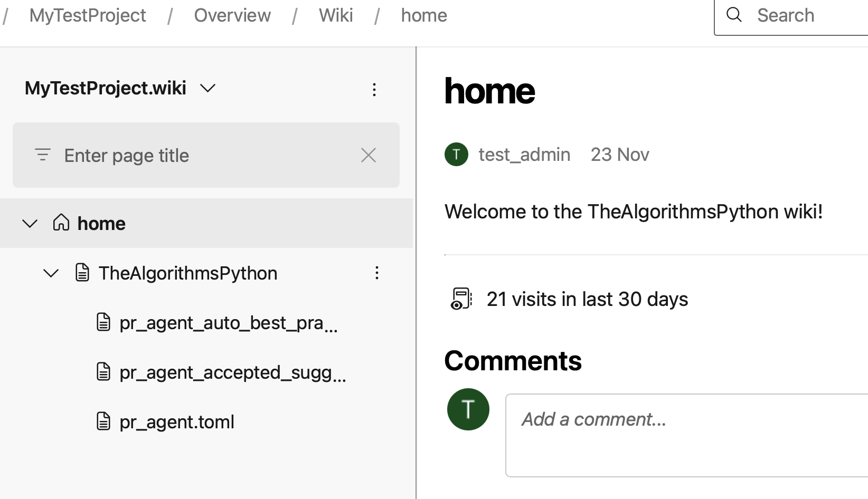The image size is (868, 499).
Task: Open MyTestProject.wiki more options menu
Action: coord(374,89)
